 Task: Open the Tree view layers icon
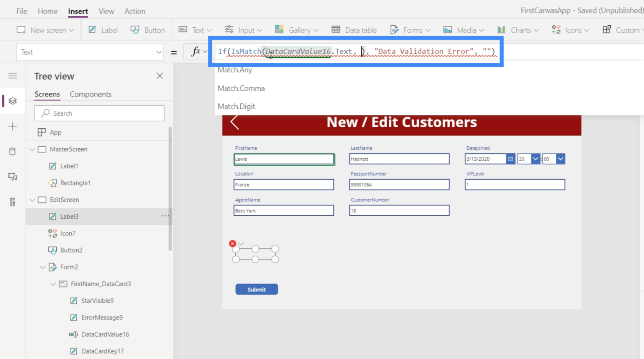pyautogui.click(x=13, y=101)
